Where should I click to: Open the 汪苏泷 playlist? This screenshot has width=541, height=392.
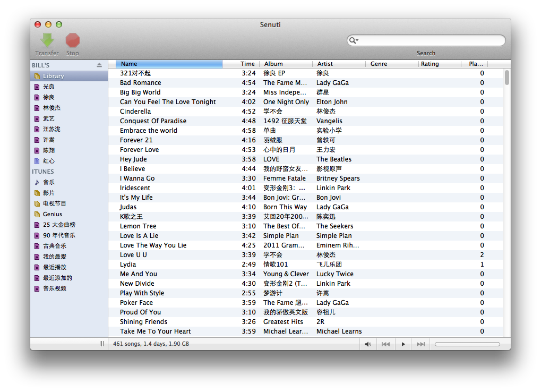click(69, 129)
